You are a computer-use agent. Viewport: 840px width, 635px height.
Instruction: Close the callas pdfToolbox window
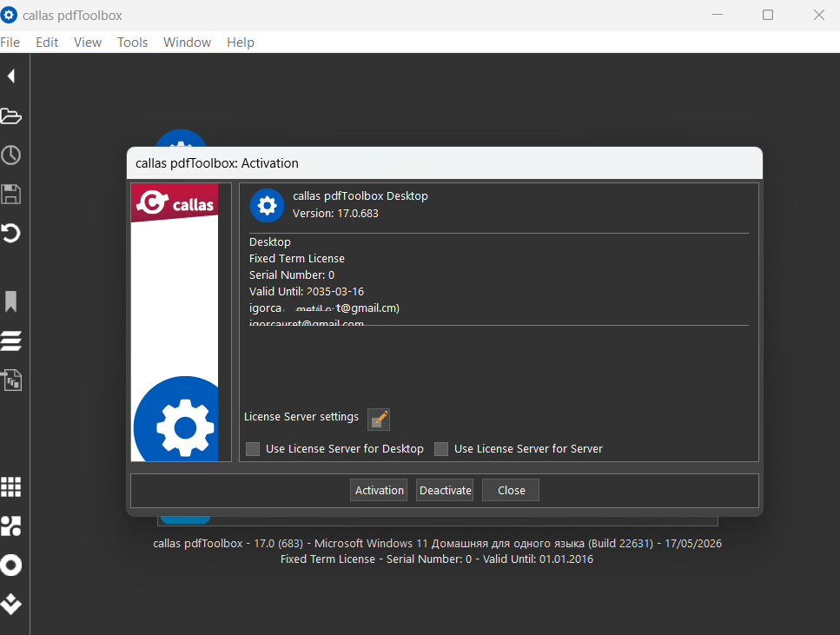pyautogui.click(x=818, y=15)
